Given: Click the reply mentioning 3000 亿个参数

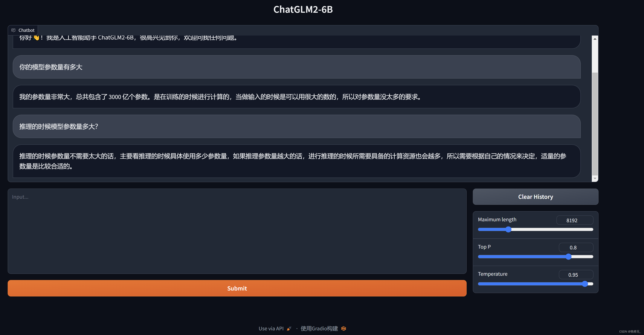Looking at the screenshot, I should coord(297,97).
